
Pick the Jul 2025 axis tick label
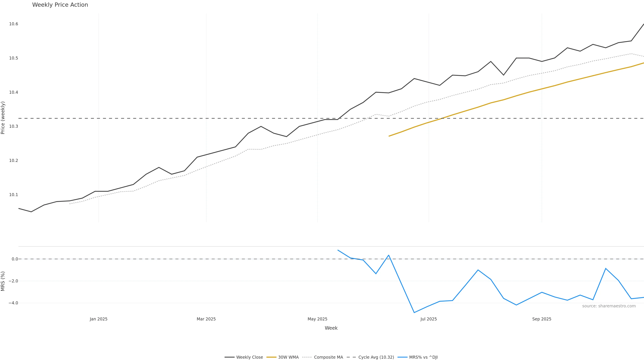[428, 319]
